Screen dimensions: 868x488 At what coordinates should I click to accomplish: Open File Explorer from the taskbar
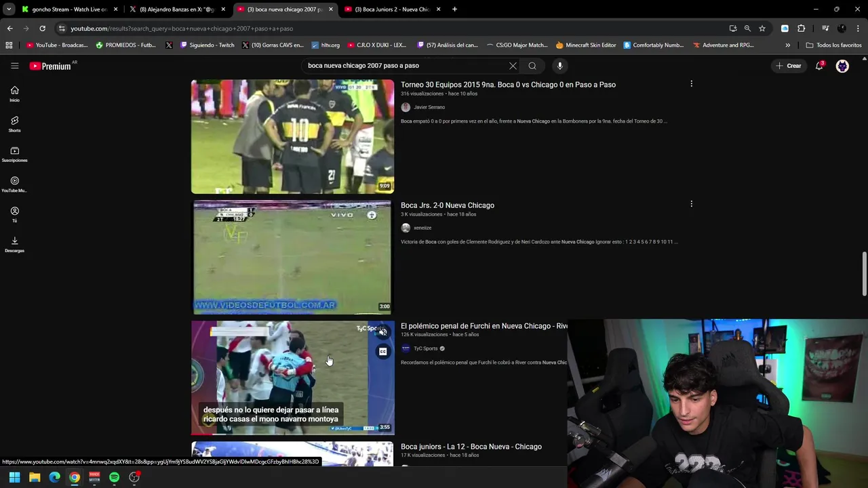[35, 477]
